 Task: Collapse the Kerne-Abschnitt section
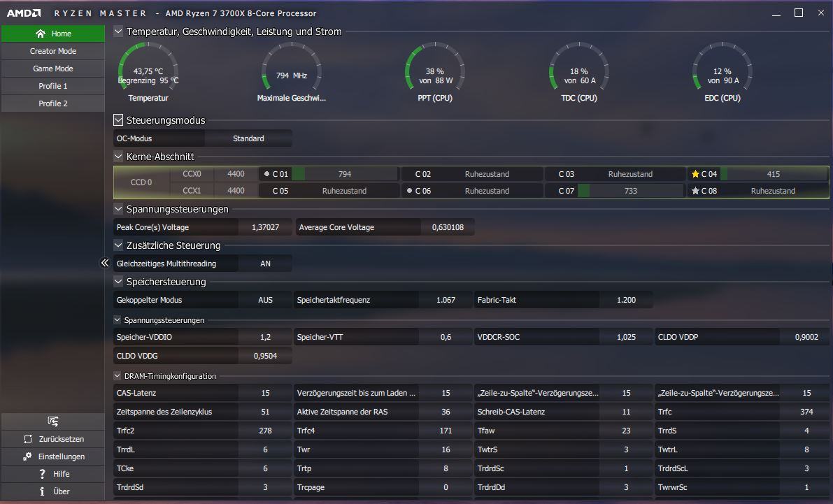click(118, 156)
